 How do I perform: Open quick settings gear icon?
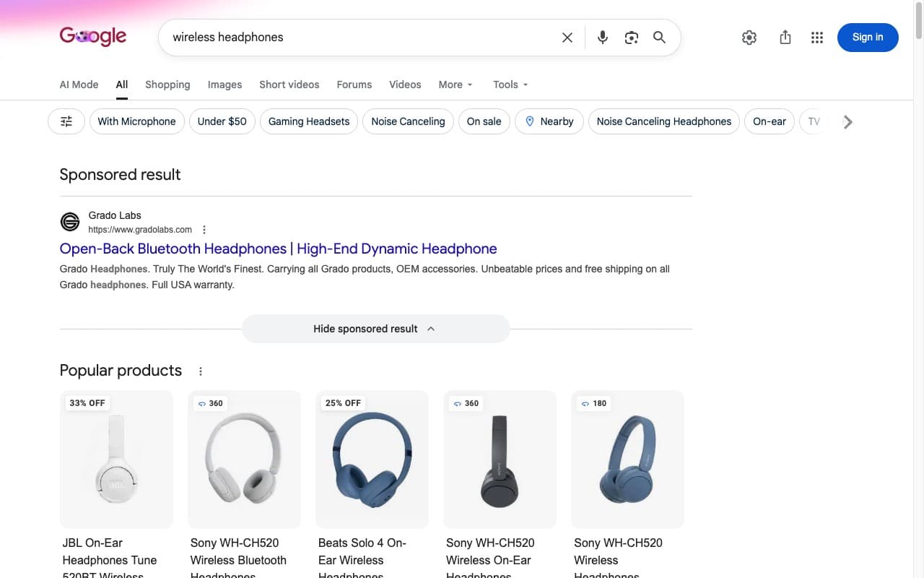[749, 38]
